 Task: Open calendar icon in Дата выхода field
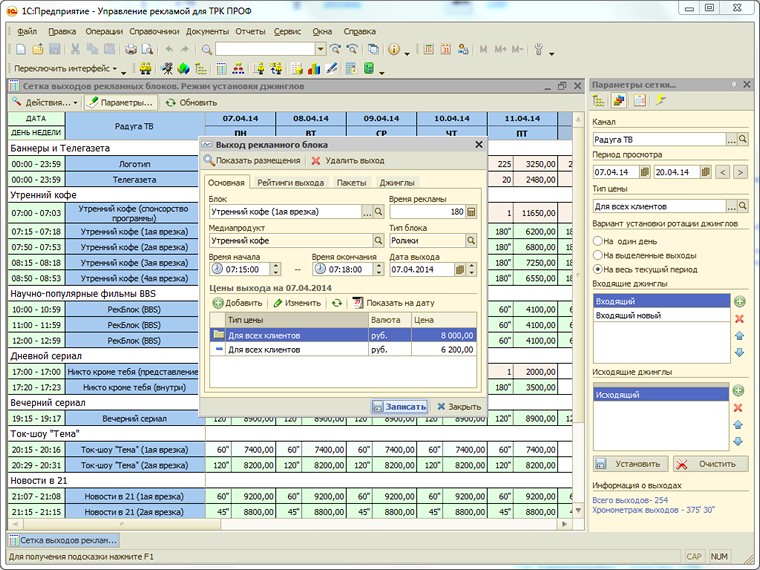click(460, 269)
